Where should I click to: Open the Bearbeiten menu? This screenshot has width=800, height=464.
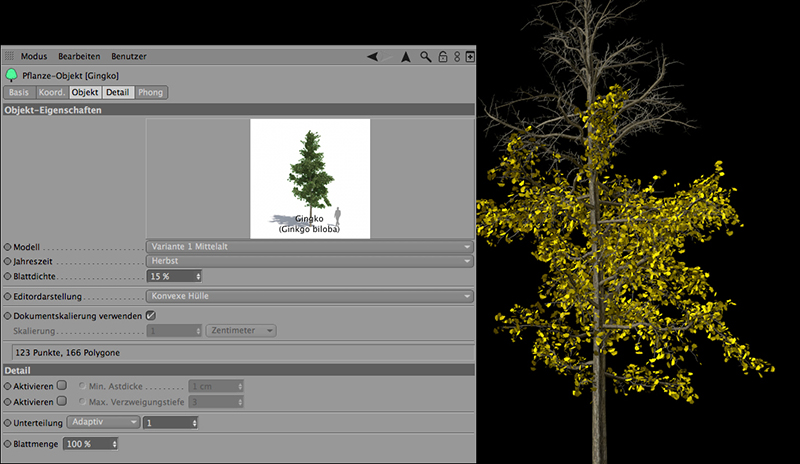pyautogui.click(x=78, y=57)
